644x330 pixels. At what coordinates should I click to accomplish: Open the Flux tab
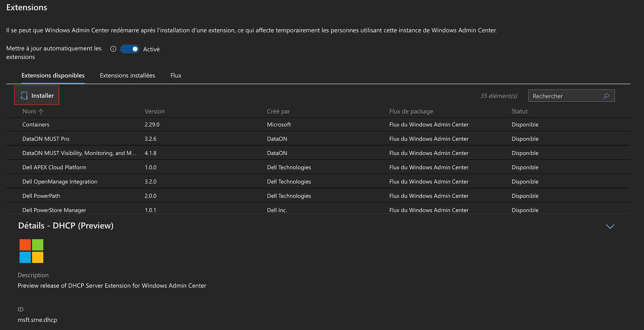pyautogui.click(x=176, y=75)
